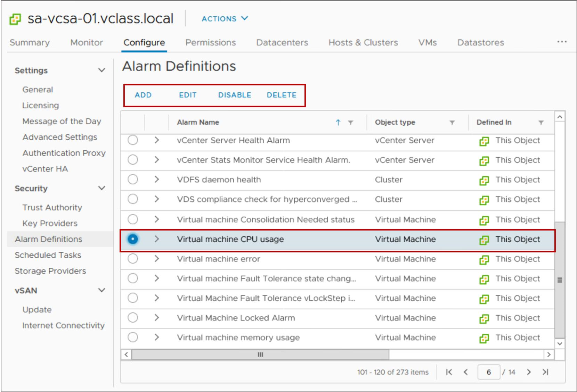Click ADD to create an alarm definition
The height and width of the screenshot is (392, 577).
143,95
